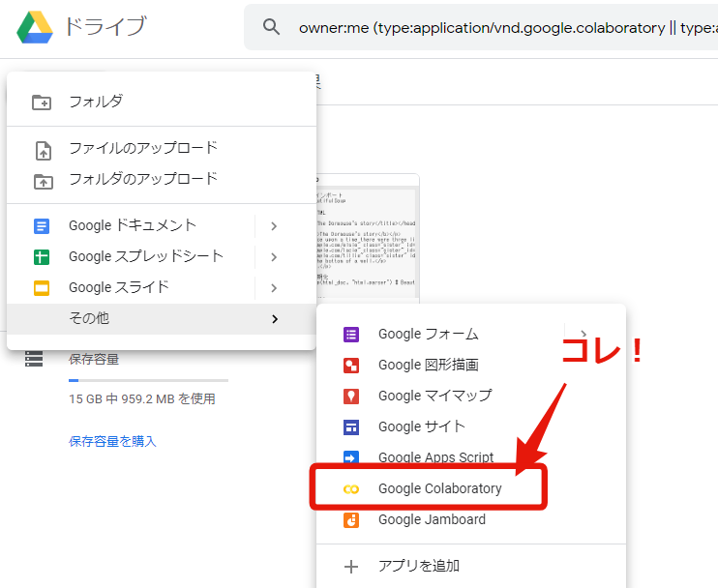This screenshot has height=588, width=718.
Task: Choose ファイルのアップロード menu item
Action: pyautogui.click(x=162, y=148)
